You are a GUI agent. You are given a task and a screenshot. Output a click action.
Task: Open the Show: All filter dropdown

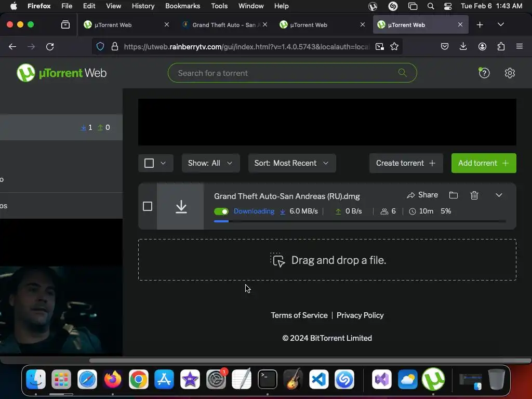pyautogui.click(x=211, y=163)
